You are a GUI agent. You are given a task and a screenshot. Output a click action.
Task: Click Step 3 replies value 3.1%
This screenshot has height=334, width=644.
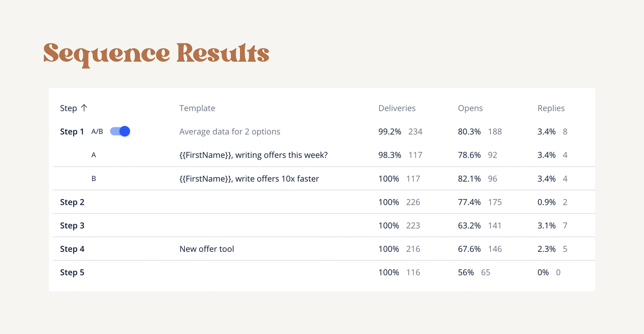click(x=546, y=225)
